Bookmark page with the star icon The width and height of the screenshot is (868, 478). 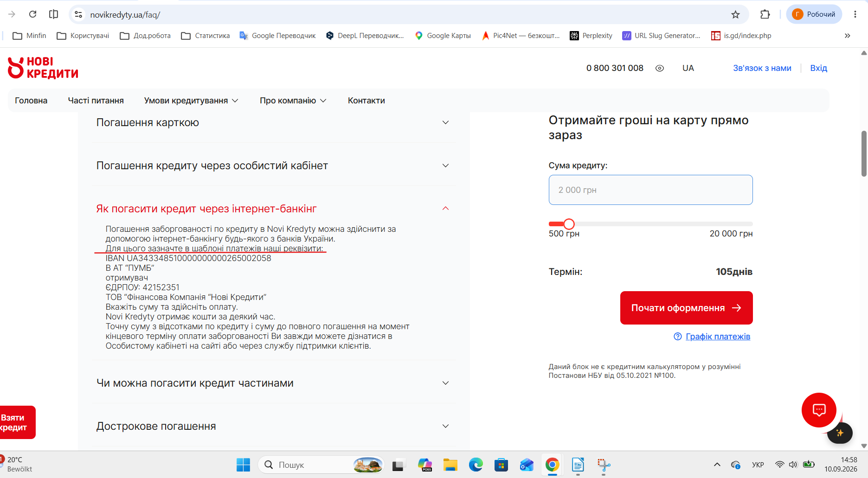click(x=735, y=14)
